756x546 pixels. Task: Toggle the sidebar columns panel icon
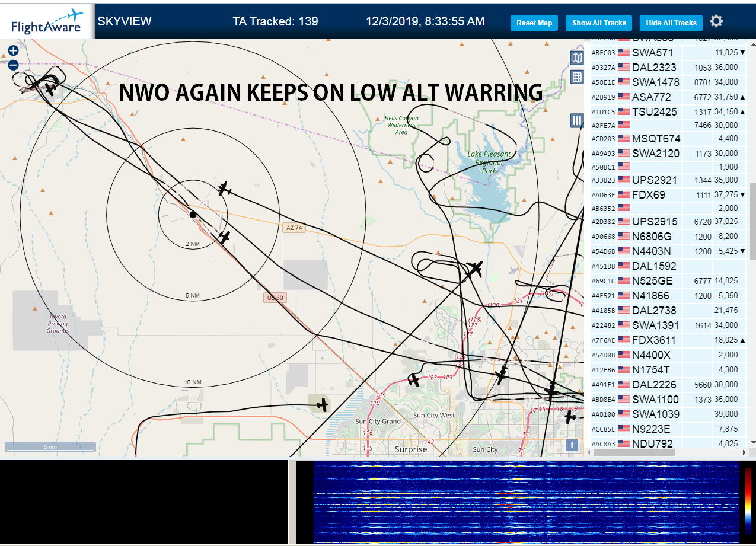576,120
